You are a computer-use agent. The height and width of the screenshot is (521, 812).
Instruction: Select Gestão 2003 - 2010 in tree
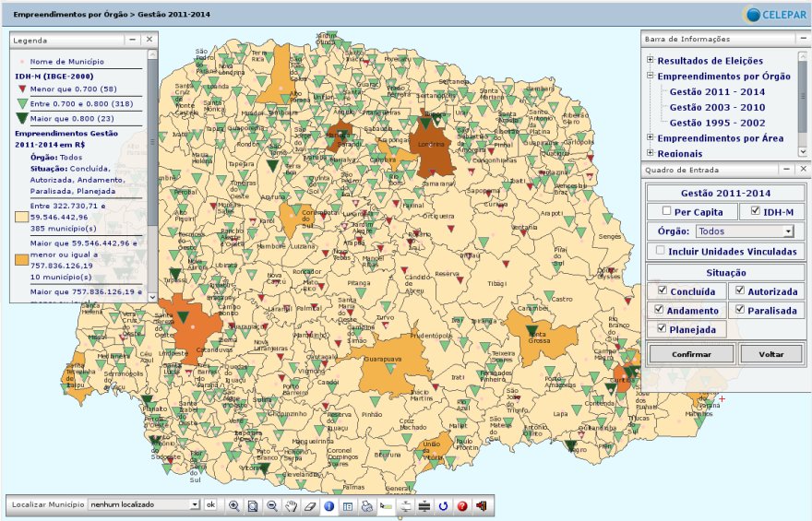coord(717,107)
